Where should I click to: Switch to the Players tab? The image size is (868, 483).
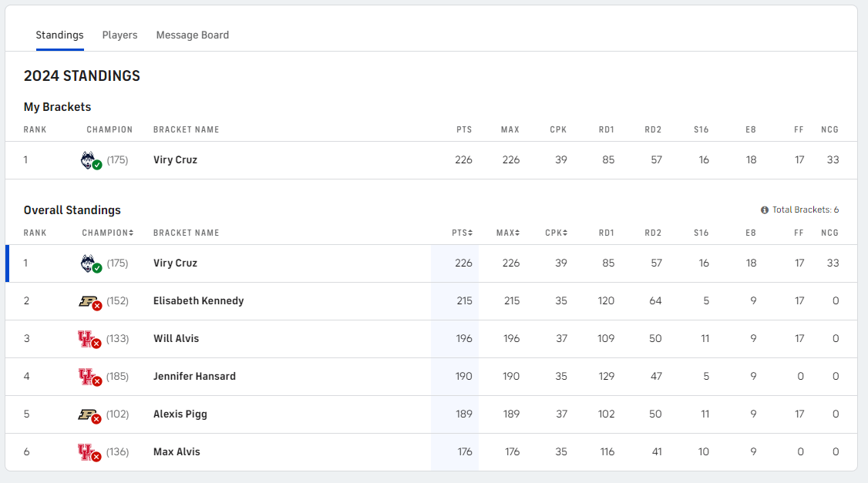tap(119, 35)
